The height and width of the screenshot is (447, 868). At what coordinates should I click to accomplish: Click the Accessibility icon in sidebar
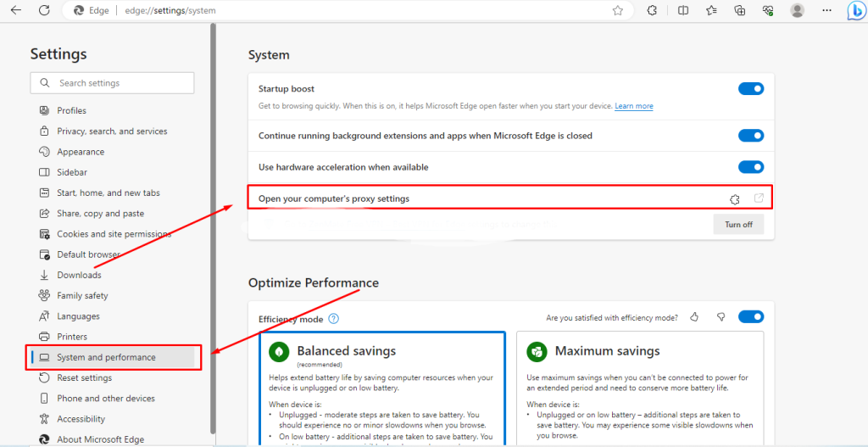(44, 419)
